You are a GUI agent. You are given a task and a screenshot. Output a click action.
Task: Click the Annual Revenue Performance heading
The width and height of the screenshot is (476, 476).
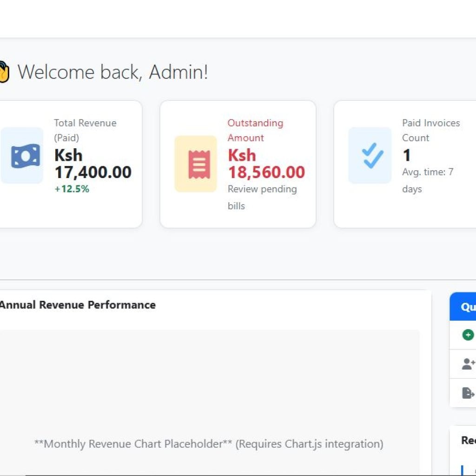click(x=78, y=305)
